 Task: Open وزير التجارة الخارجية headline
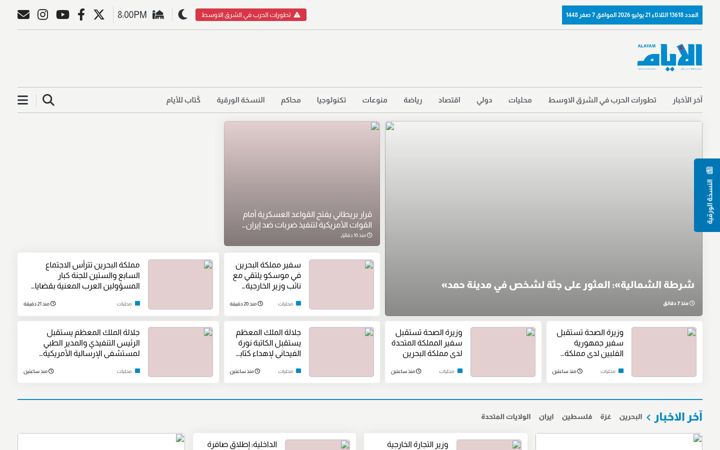[x=417, y=444]
